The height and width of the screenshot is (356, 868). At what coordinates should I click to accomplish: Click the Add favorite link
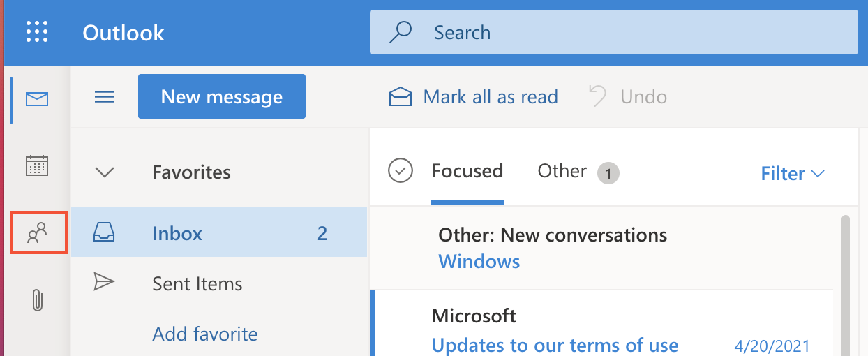pyautogui.click(x=205, y=334)
